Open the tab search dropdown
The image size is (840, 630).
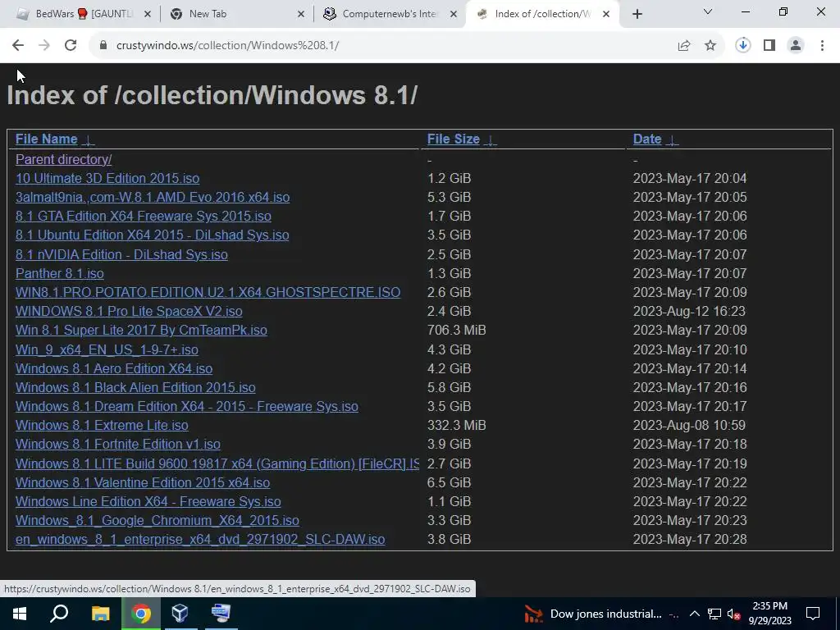708,11
